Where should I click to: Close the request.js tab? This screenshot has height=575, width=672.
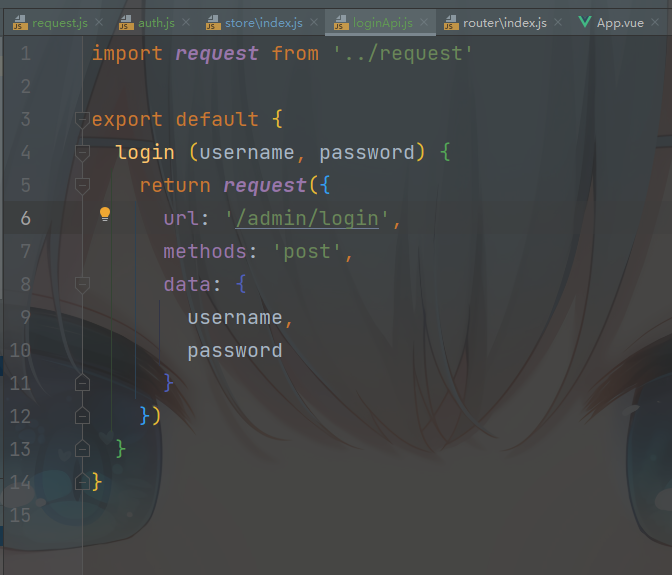(x=99, y=22)
